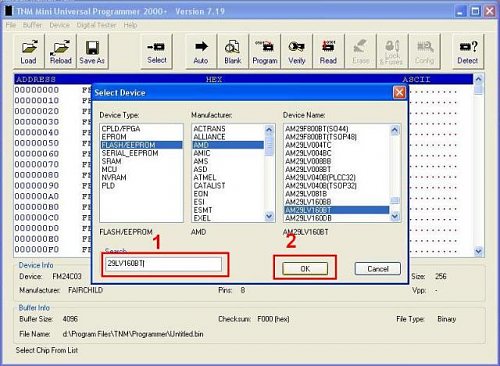Click the Verify toolbar icon
This screenshot has width=500, height=366.
coord(297,52)
